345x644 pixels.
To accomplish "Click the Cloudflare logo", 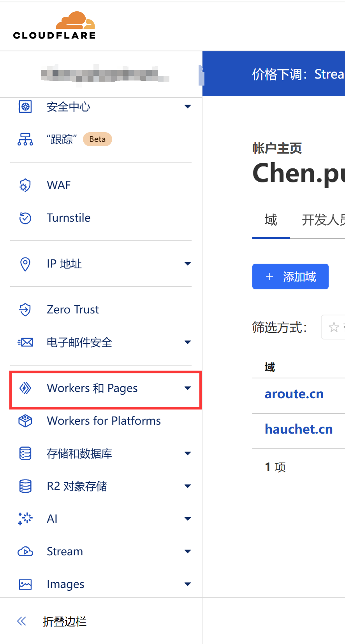I will pyautogui.click(x=54, y=26).
